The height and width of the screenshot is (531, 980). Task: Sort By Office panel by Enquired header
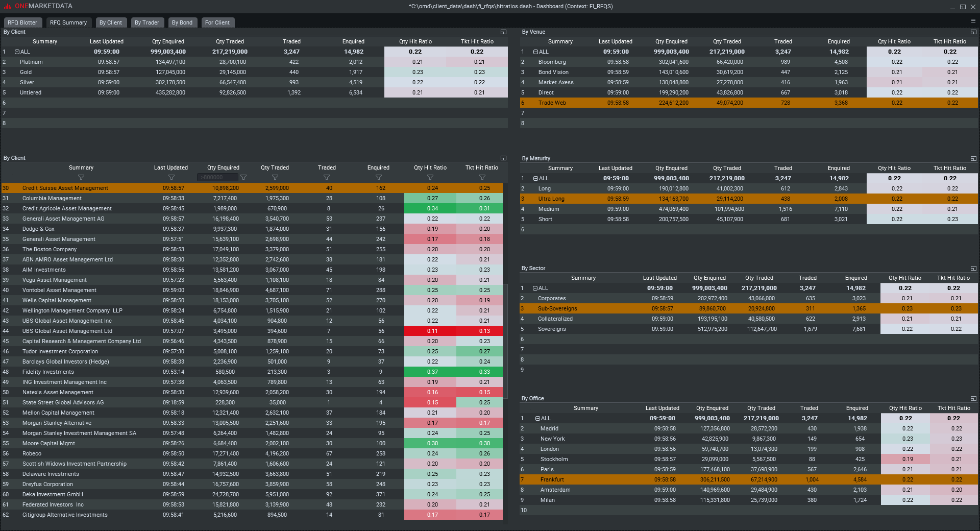(857, 408)
